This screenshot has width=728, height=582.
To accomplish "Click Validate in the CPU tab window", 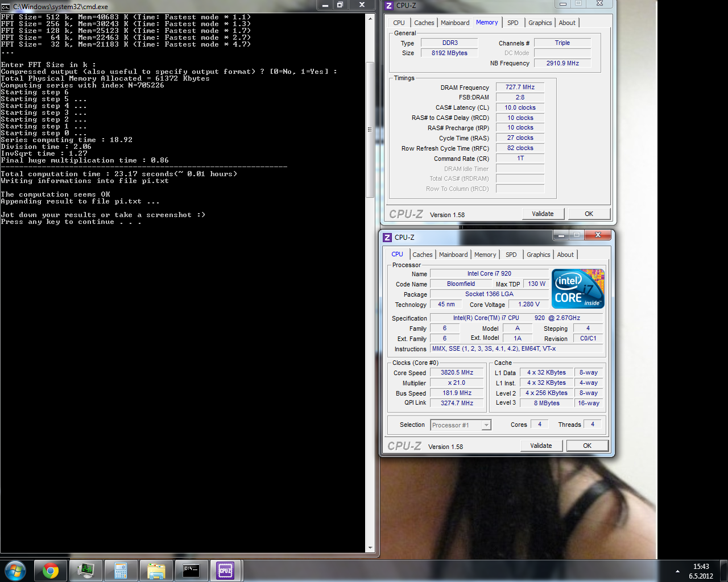I will (x=541, y=446).
